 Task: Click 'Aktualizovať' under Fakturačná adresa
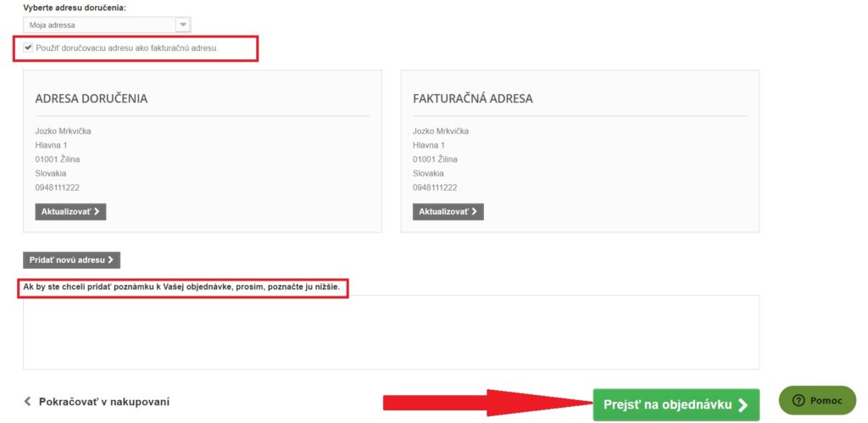(448, 212)
